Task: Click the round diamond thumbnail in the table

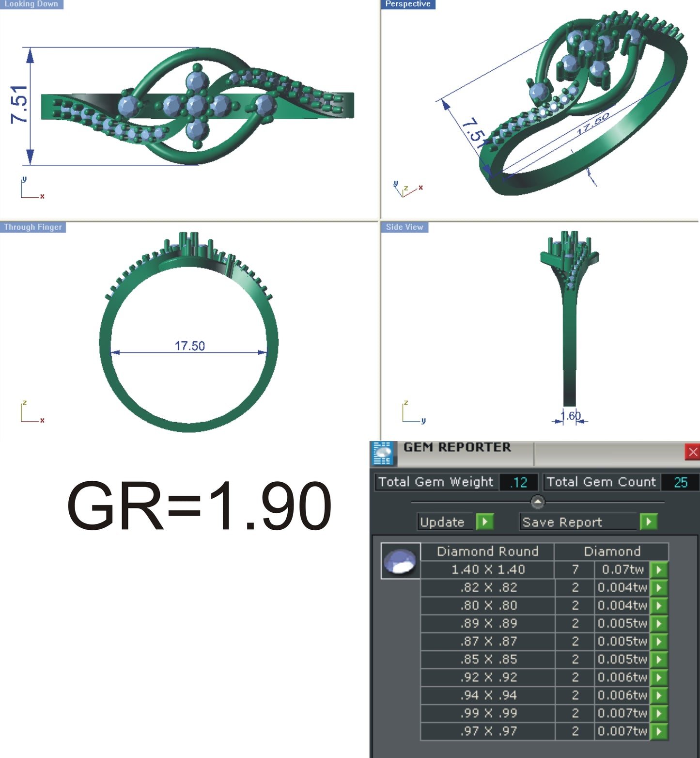Action: click(x=401, y=562)
